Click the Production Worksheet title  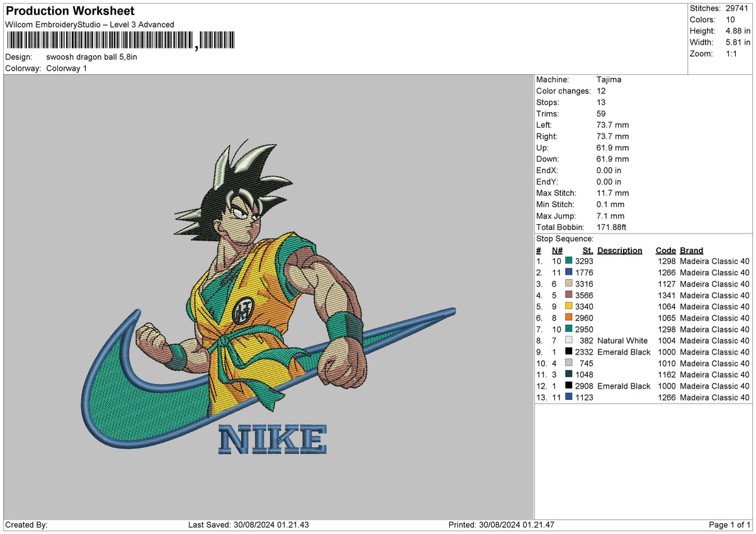tap(70, 11)
